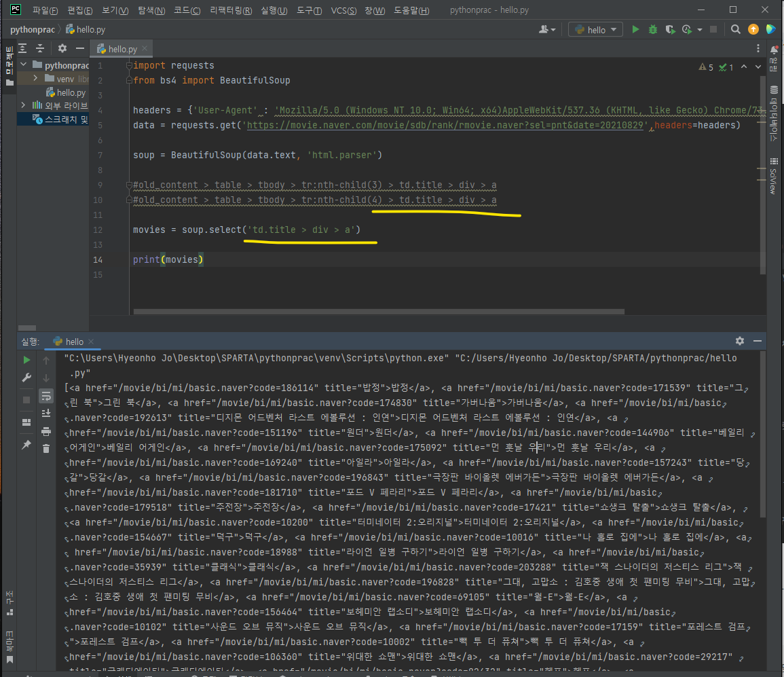The image size is (784, 677).
Task: Run the hello configuration with green play button
Action: 635,29
